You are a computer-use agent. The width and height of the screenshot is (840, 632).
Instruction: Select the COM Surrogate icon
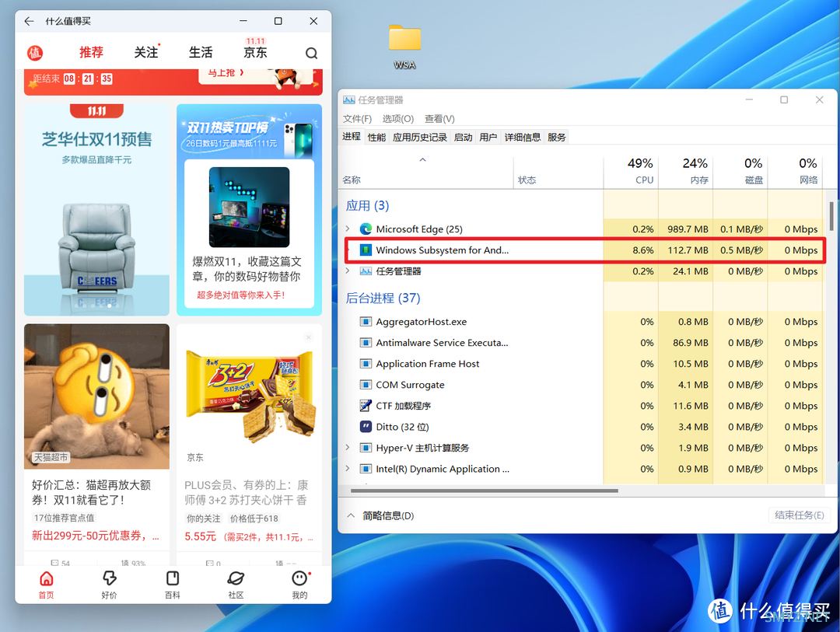pos(366,385)
